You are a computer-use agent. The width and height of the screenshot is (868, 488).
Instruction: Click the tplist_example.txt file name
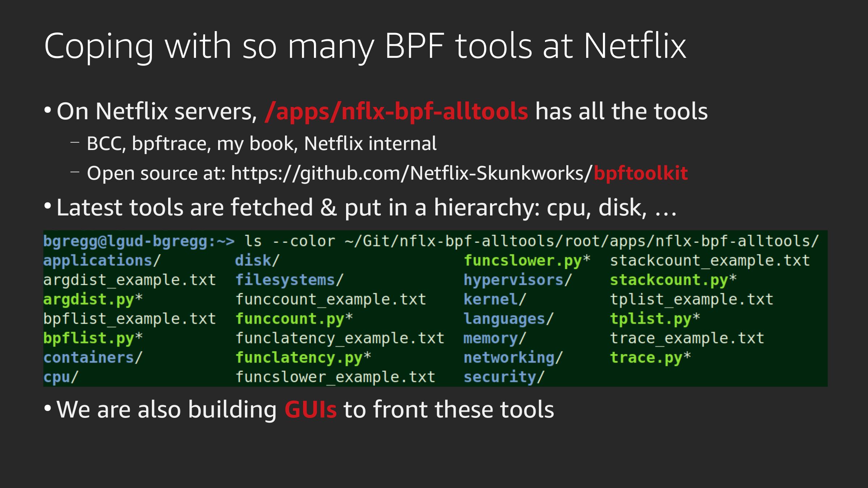tap(691, 300)
